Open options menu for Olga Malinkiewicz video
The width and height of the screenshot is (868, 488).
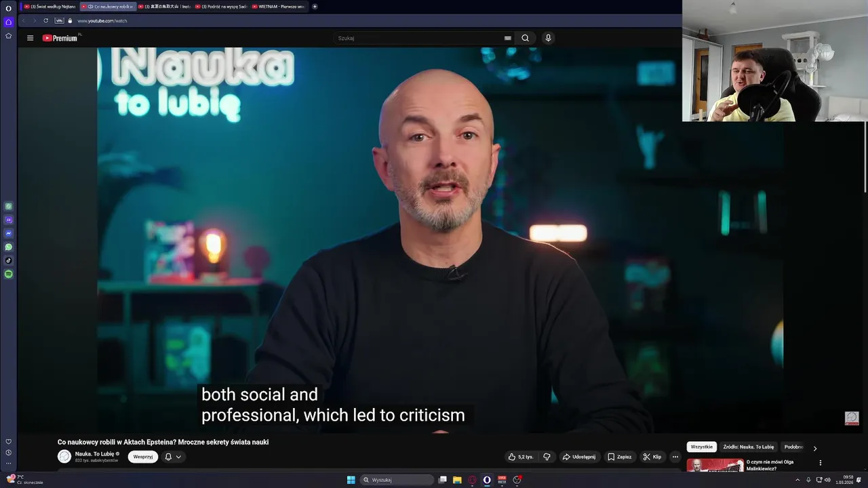(x=821, y=463)
